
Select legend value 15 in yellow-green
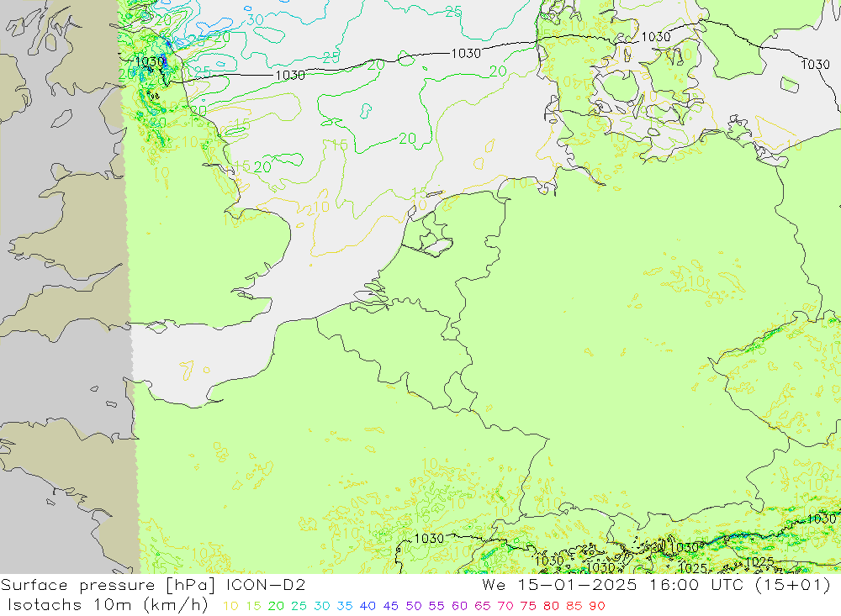pyautogui.click(x=253, y=606)
